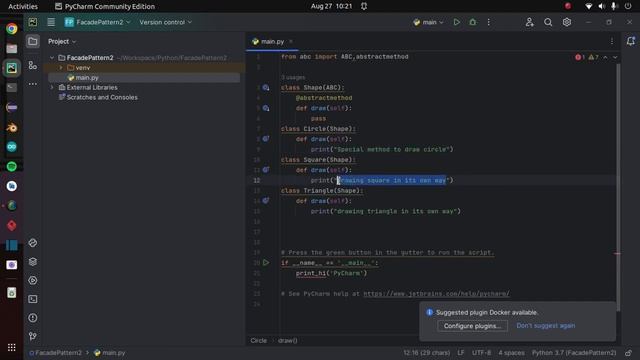Click the override gutter icon beside Circle draw

click(x=266, y=139)
